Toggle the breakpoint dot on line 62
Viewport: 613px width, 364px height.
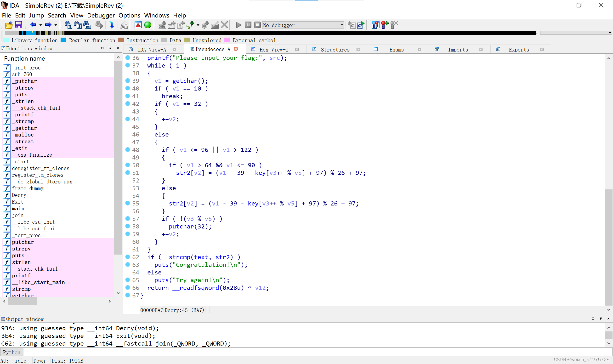pyautogui.click(x=127, y=257)
